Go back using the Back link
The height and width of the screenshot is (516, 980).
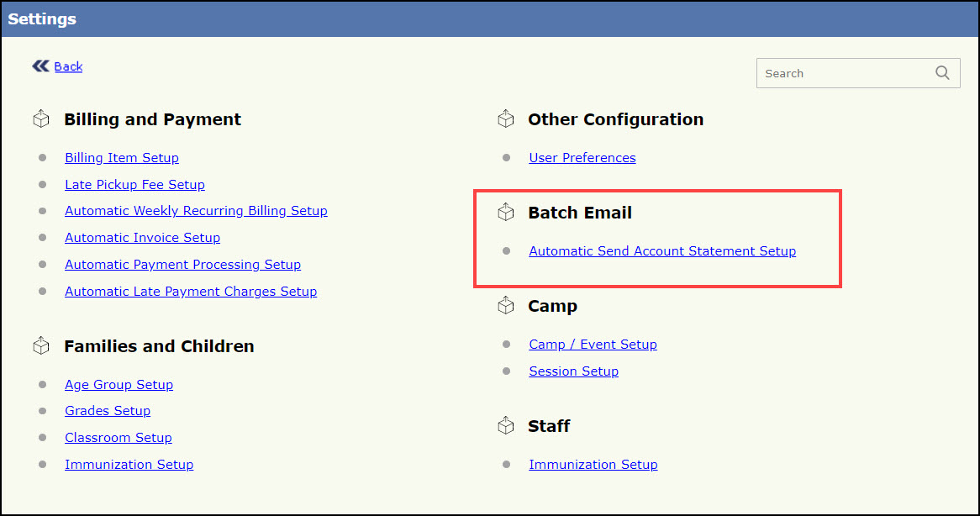click(68, 66)
